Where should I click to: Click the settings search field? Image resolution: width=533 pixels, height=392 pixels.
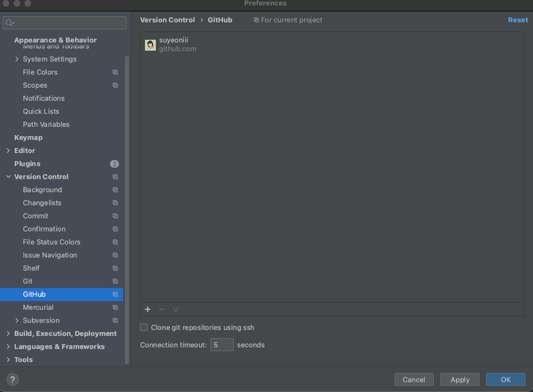point(65,23)
